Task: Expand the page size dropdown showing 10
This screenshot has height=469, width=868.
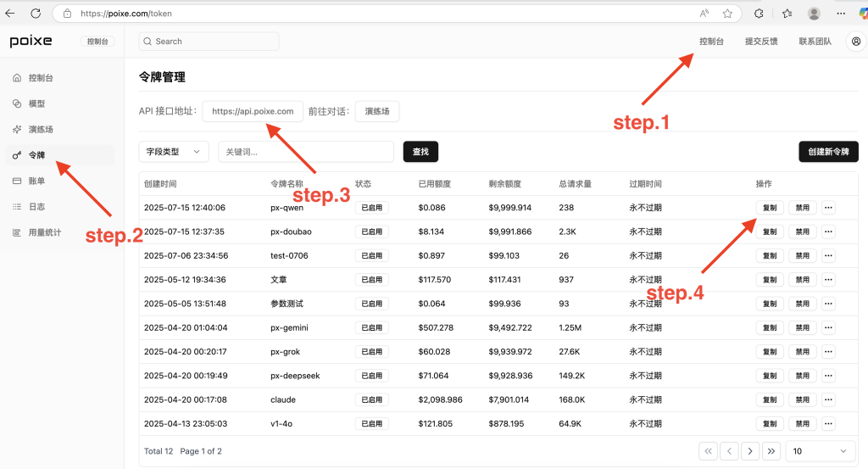Action: click(x=821, y=451)
